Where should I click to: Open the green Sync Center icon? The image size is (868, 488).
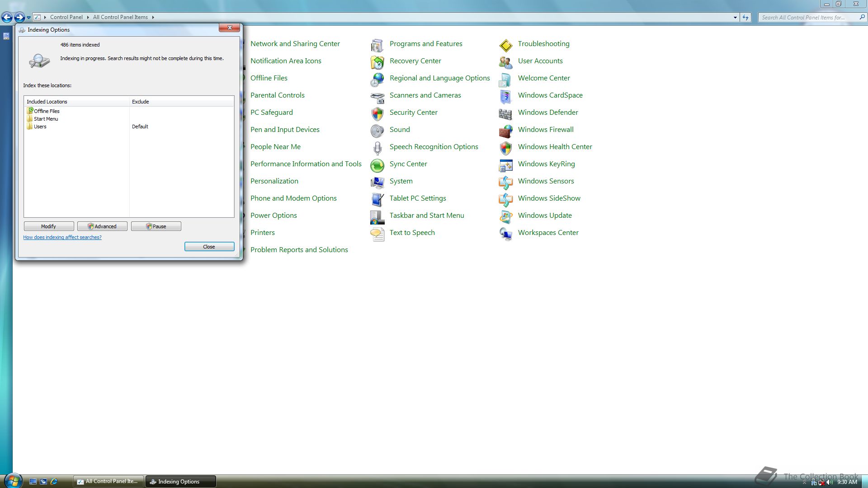point(377,165)
